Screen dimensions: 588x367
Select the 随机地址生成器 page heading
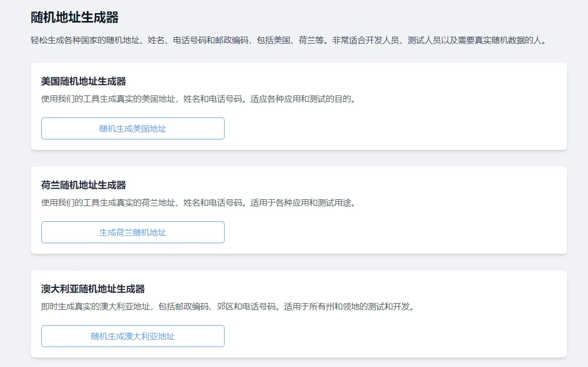pos(75,17)
